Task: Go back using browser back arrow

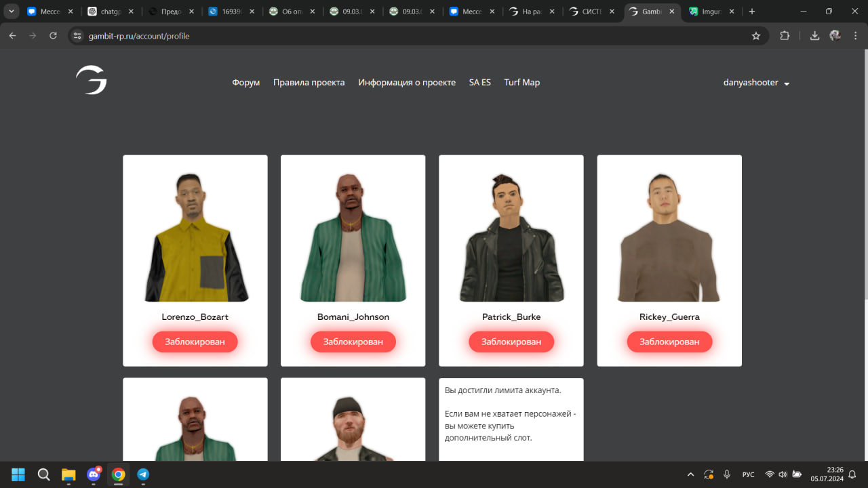Action: pyautogui.click(x=12, y=36)
